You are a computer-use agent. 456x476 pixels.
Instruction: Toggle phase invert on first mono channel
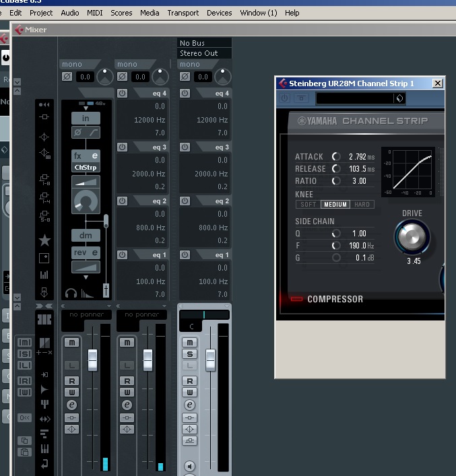(x=67, y=77)
